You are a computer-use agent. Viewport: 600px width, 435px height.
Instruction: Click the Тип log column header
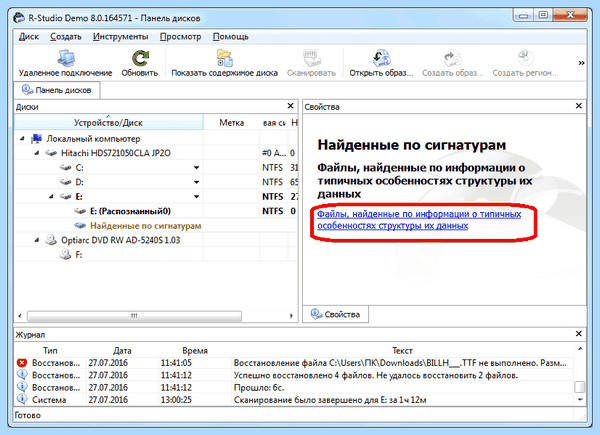click(50, 350)
